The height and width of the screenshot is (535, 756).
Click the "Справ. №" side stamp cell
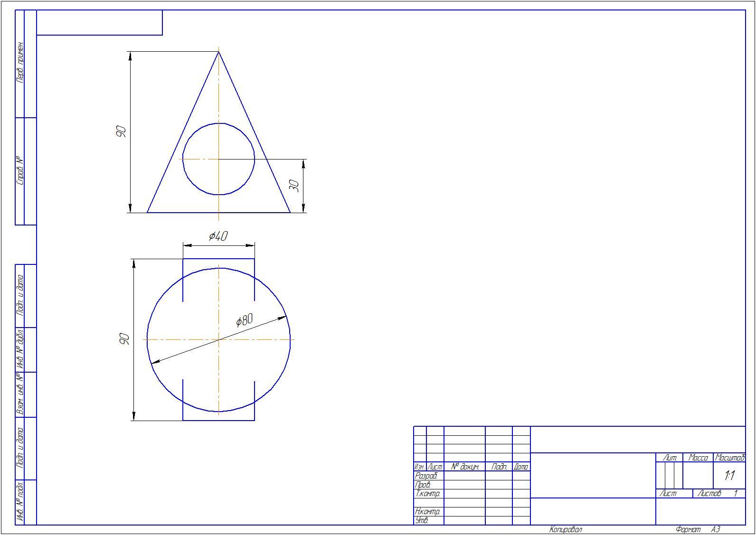point(20,171)
